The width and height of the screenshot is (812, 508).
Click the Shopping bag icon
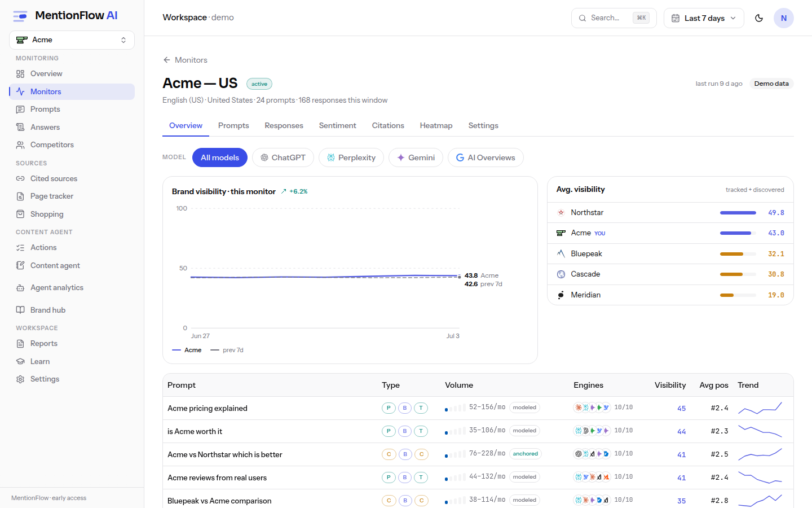[20, 214]
